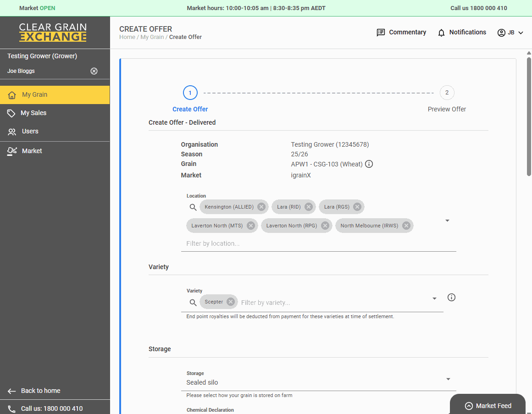Screen dimensions: 532x414
Task: Click the My Grain home icon
Action: (x=12, y=95)
